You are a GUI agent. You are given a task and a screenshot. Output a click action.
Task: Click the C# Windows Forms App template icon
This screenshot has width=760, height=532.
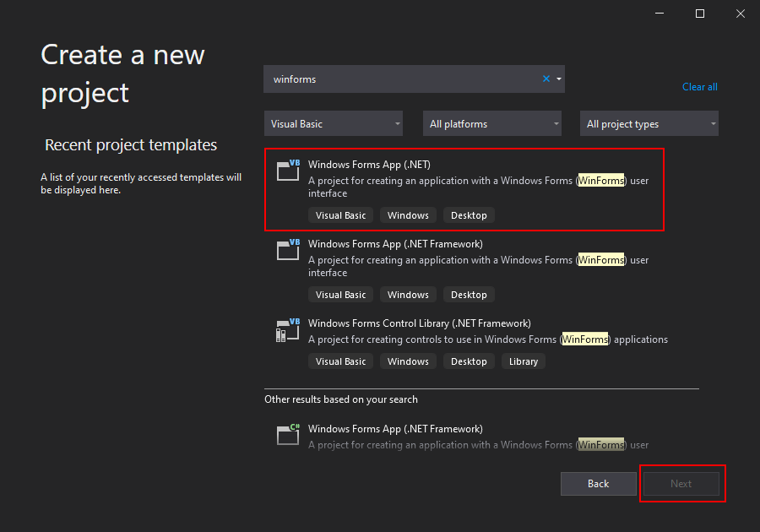click(288, 434)
